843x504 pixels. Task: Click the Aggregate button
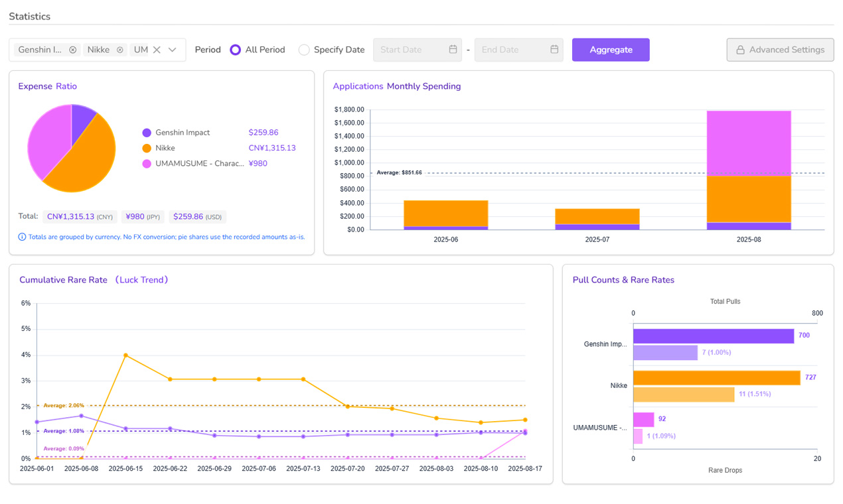click(x=611, y=50)
